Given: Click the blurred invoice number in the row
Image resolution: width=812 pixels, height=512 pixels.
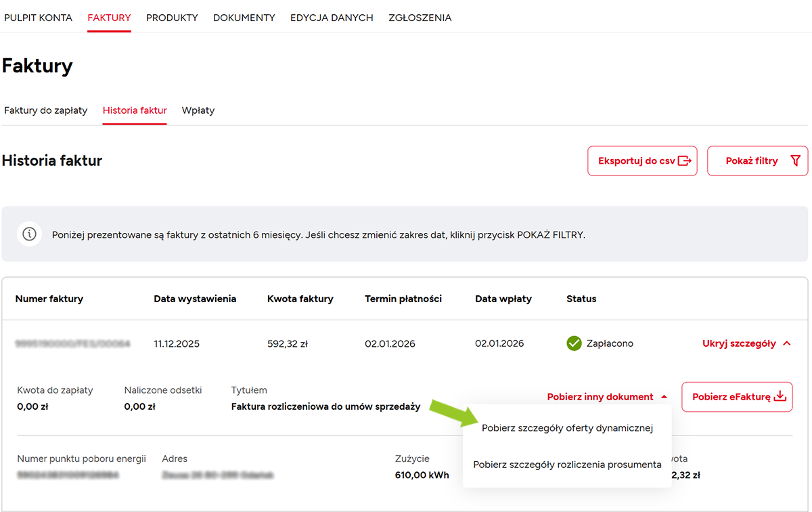Looking at the screenshot, I should [x=72, y=344].
